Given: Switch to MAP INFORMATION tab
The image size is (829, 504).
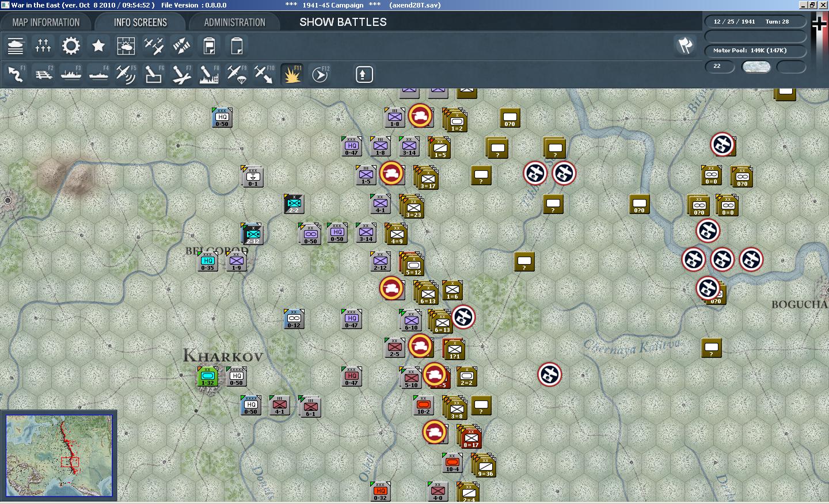Looking at the screenshot, I should (x=46, y=22).
